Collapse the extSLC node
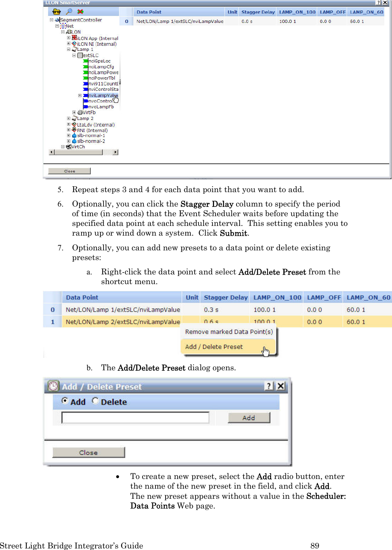This screenshot has height=550, width=392. pyautogui.click(x=74, y=56)
